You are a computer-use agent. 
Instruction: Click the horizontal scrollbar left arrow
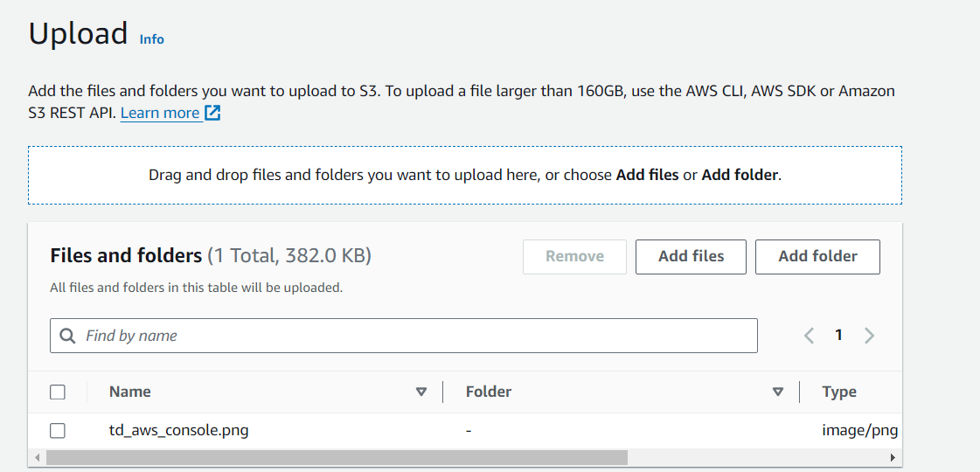pos(37,457)
